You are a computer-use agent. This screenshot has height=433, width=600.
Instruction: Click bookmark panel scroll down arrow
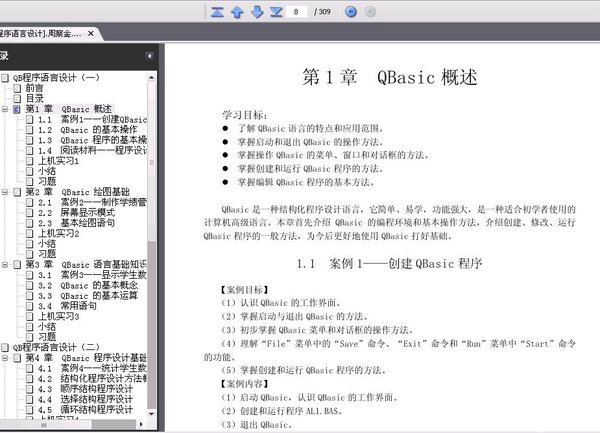coord(152,414)
